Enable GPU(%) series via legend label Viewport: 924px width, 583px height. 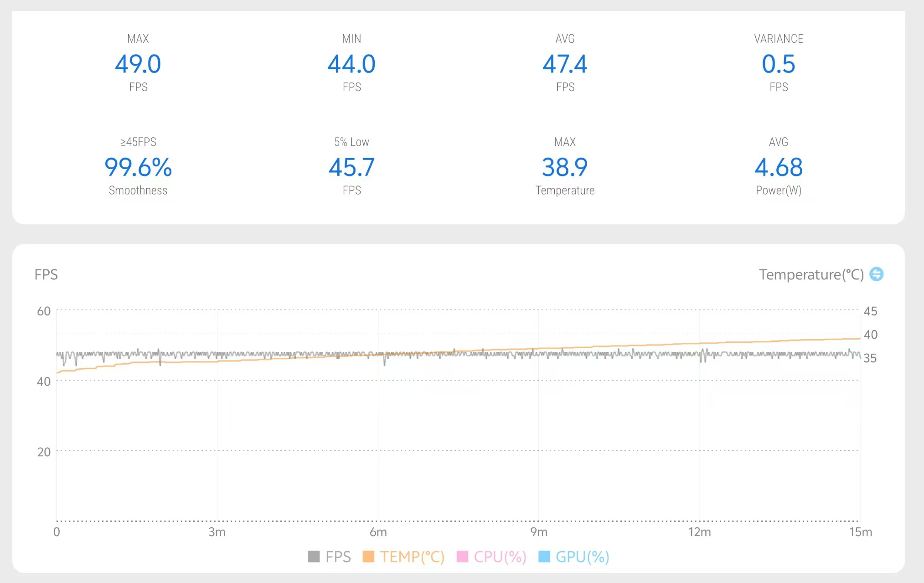(x=582, y=557)
